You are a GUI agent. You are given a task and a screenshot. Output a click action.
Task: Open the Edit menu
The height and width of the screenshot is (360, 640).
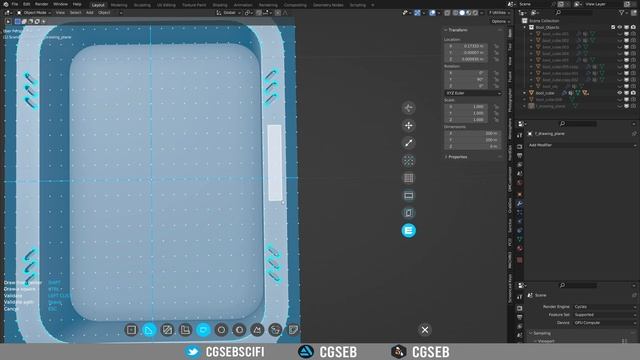click(27, 4)
